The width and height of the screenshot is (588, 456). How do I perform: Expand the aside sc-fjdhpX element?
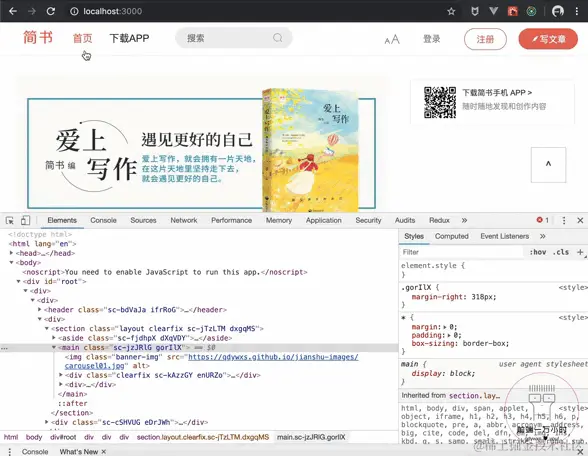point(54,338)
